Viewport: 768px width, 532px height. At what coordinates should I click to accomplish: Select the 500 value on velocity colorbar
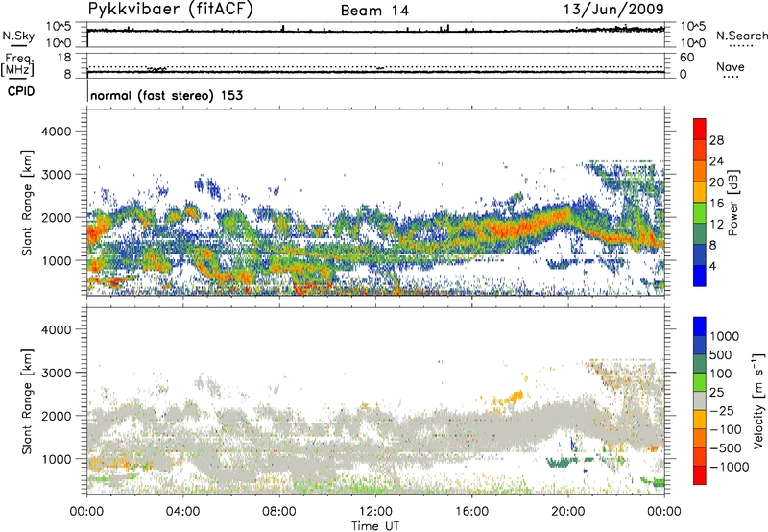tap(721, 354)
